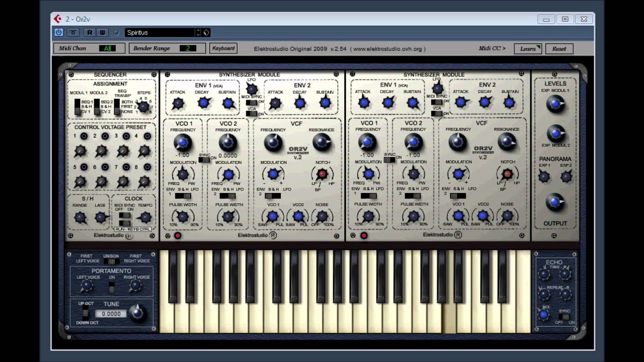Open the preset browser diamond icon
Viewport: 644px width, 362px height.
pos(206,33)
